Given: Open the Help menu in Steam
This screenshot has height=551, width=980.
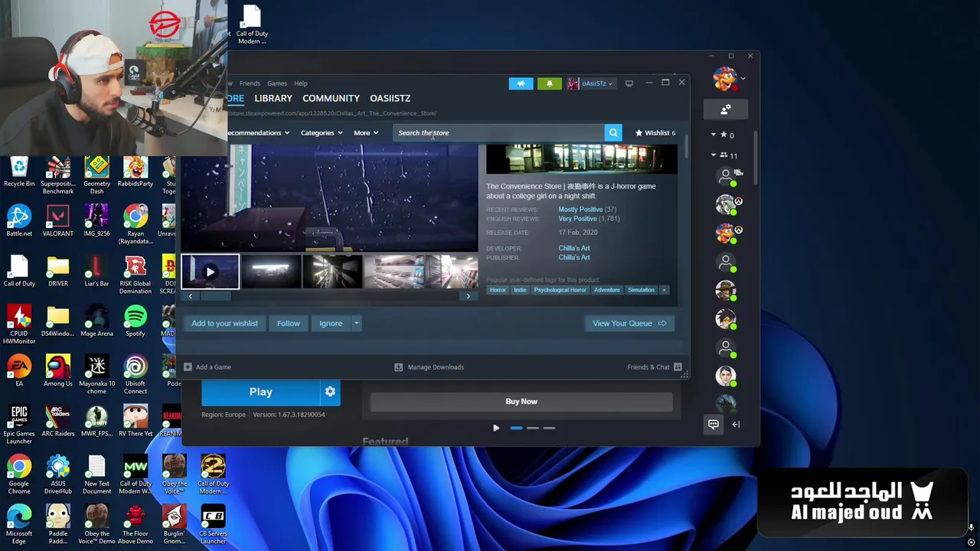Looking at the screenshot, I should pyautogui.click(x=301, y=83).
